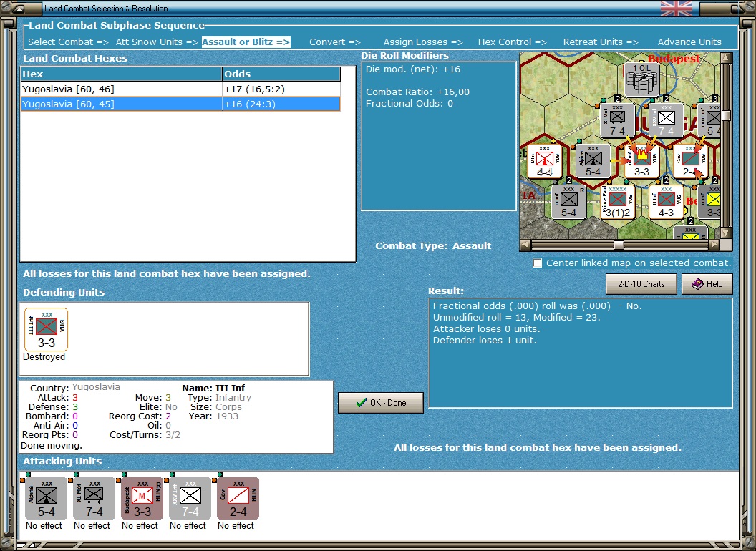Click map horizontal scrollbar right arrow

click(714, 245)
